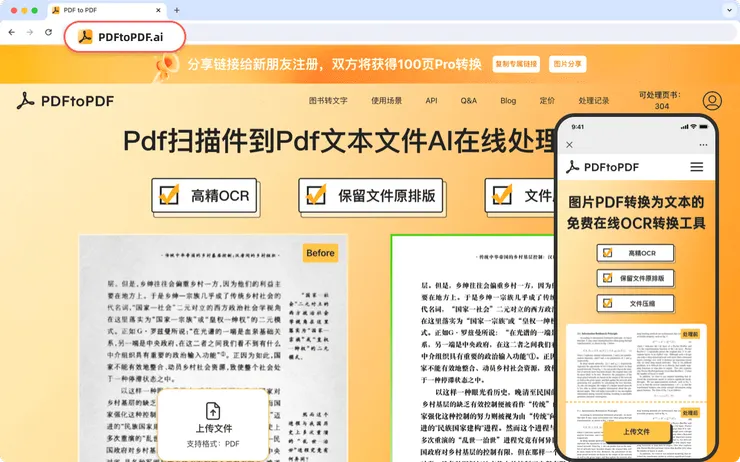This screenshot has height=462, width=740.
Task: Select the PDF to PDF browser tab
Action: [107, 10]
